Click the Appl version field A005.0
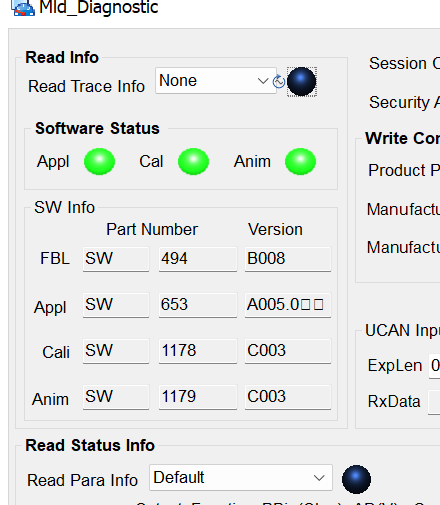Viewport: 440px width, 505px height. point(288,305)
